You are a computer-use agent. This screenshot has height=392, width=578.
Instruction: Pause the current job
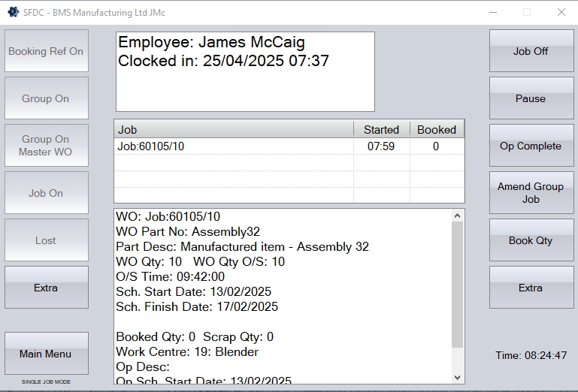click(x=531, y=98)
